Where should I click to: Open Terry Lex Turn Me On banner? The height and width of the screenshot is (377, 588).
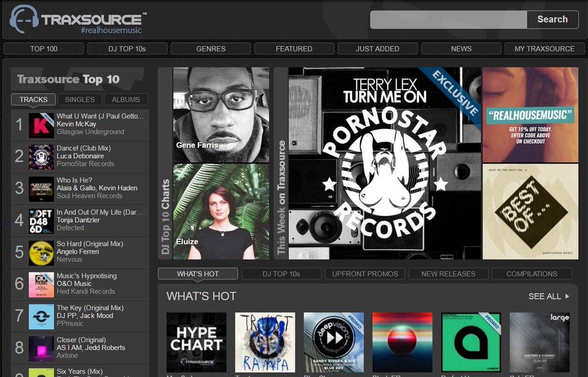coord(385,163)
